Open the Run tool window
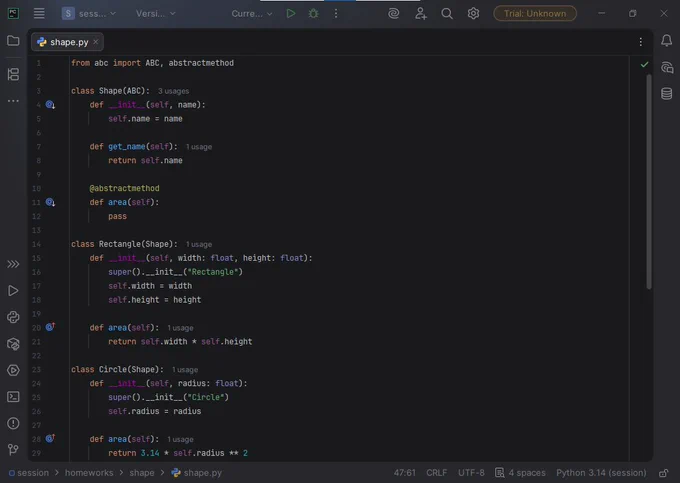The width and height of the screenshot is (680, 483). [13, 290]
